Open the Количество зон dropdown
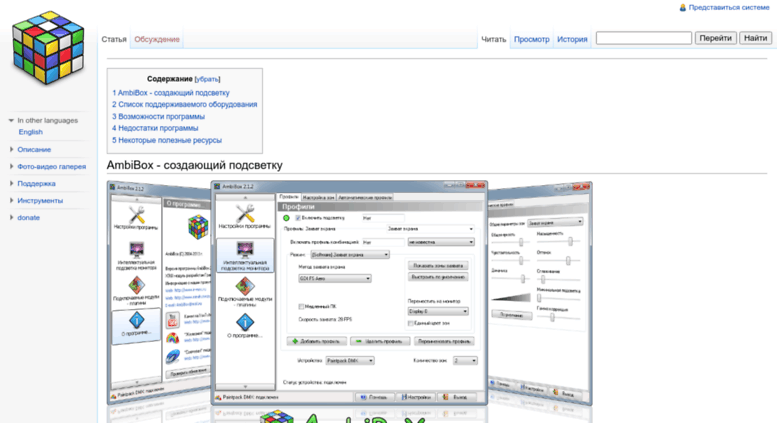Viewport: 777px width, 423px height. (465, 361)
